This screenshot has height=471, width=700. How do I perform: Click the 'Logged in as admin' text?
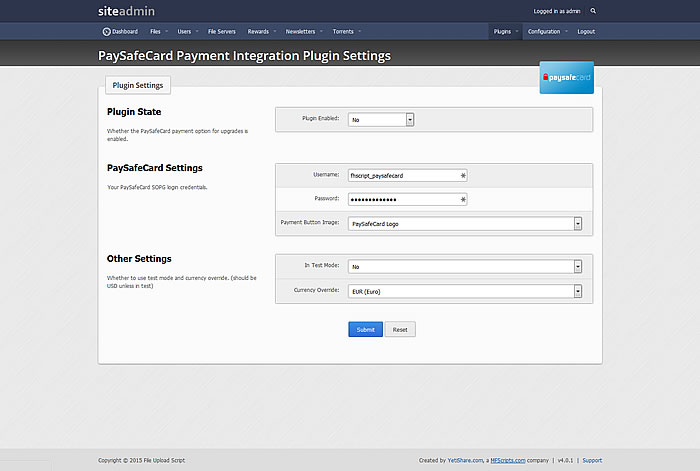pyautogui.click(x=557, y=11)
